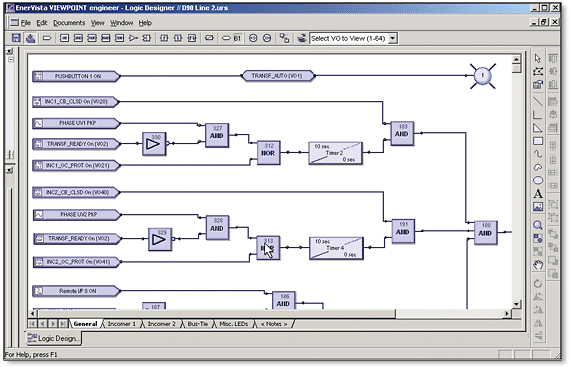The image size is (570, 367).
Task: Select the 327 AND gate
Action: [x=217, y=135]
